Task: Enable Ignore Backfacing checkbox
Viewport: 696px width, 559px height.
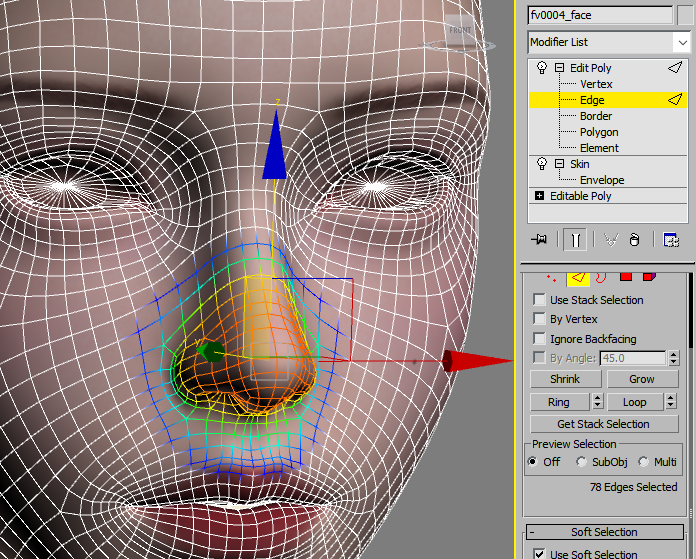Action: point(539,338)
